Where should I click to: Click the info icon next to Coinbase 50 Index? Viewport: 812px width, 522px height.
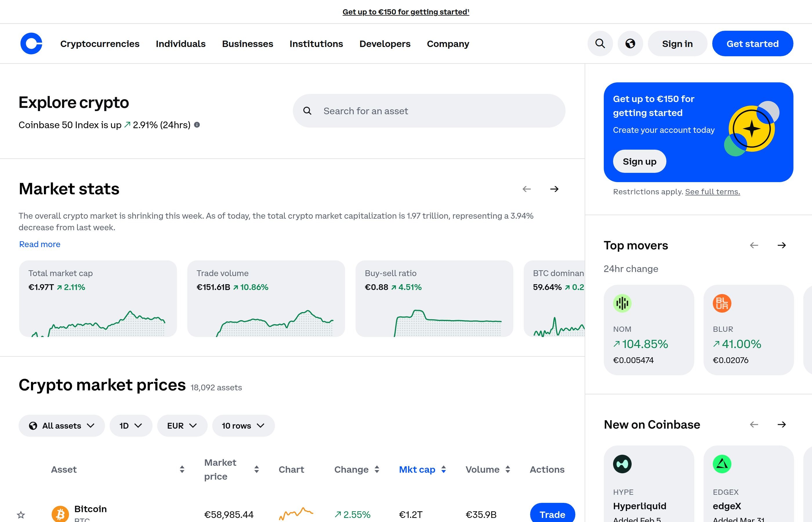(197, 125)
